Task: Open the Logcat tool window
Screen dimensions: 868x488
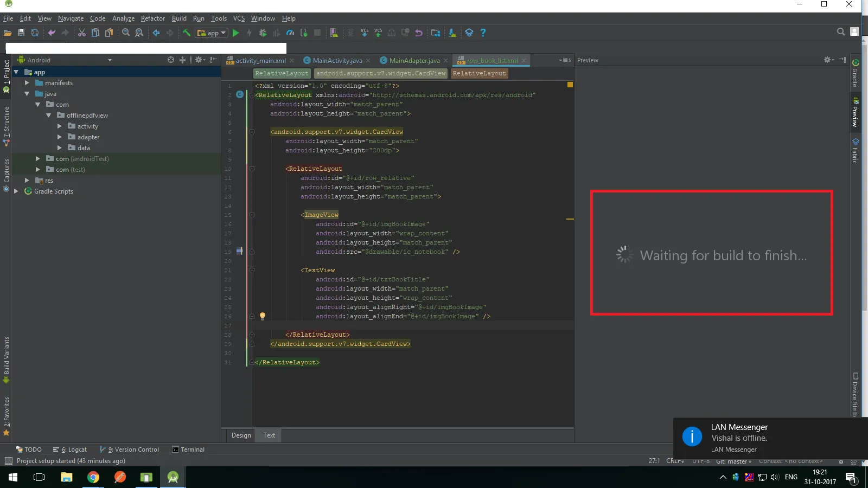Action: click(70, 450)
